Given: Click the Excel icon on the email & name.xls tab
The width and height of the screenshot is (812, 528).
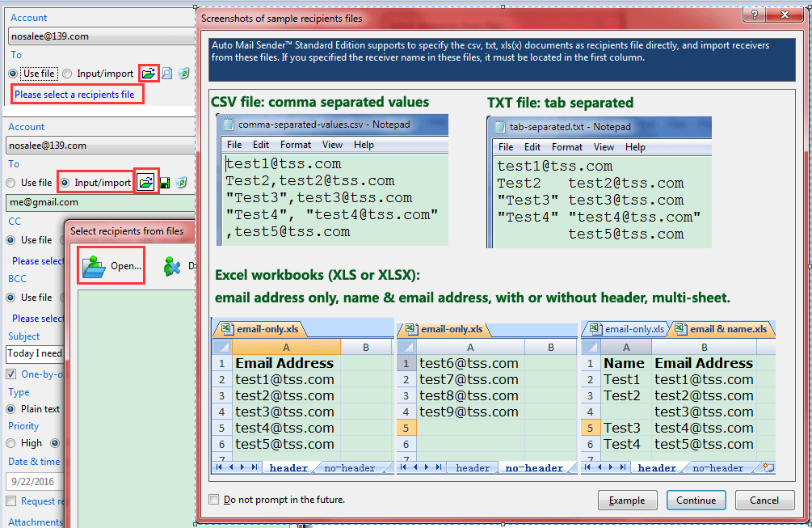Looking at the screenshot, I should coord(681,329).
